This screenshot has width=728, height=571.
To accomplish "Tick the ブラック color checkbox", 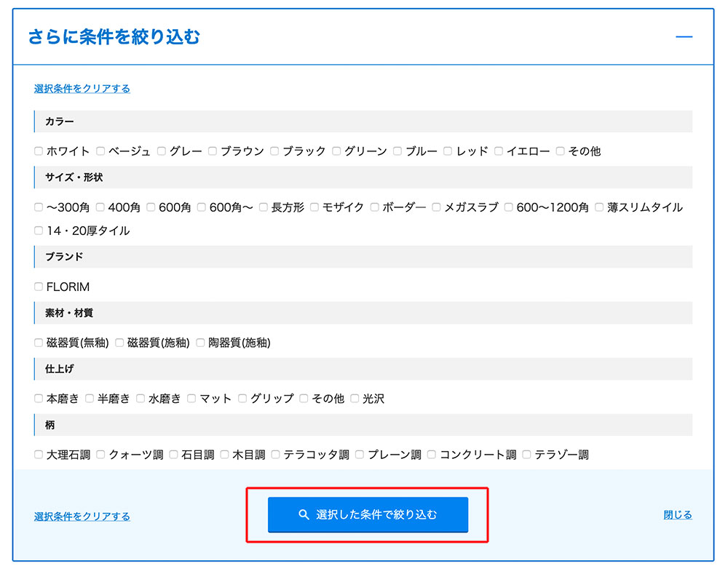I will [274, 151].
